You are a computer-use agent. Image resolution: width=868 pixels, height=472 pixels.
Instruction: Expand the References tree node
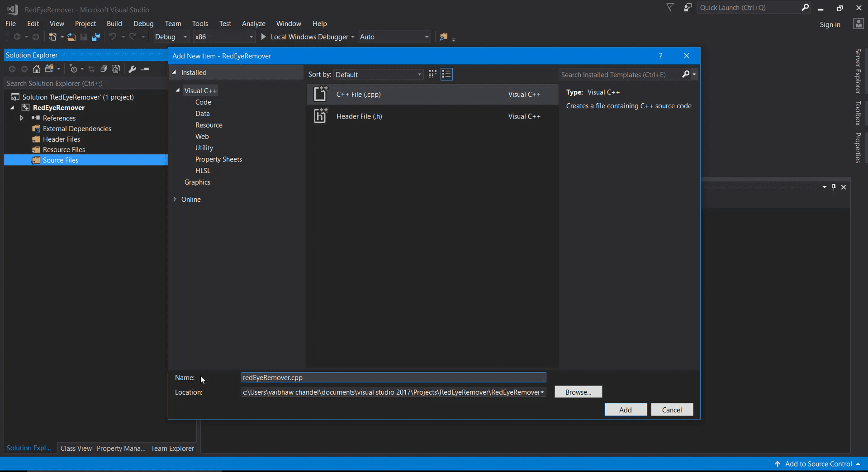pos(22,118)
